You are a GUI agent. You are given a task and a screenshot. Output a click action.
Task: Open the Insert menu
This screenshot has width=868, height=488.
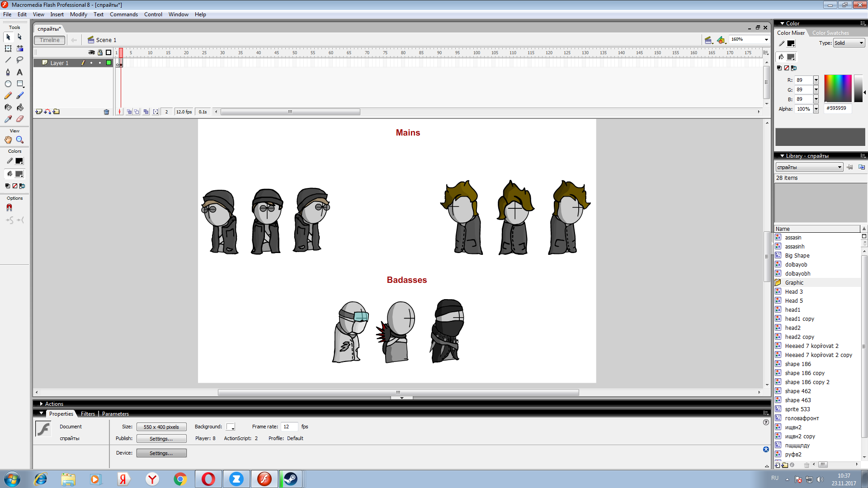tap(57, 14)
